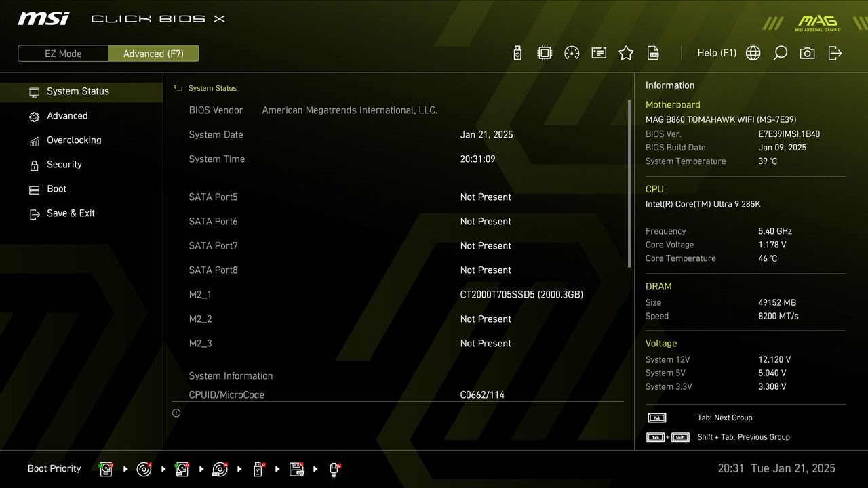868x488 pixels.
Task: Click the exit icon in the top toolbar
Action: point(835,53)
